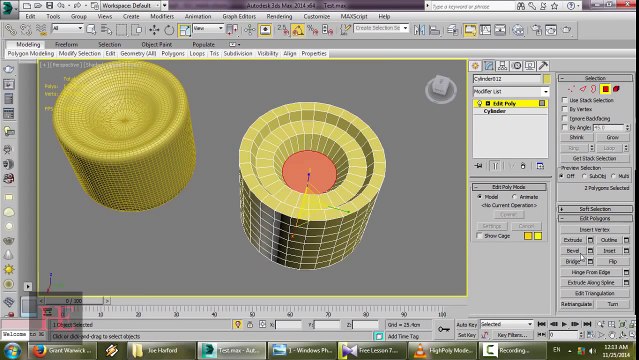Click second yellow Show Cage color swatch
This screenshot has width=639, height=360.
538,236
